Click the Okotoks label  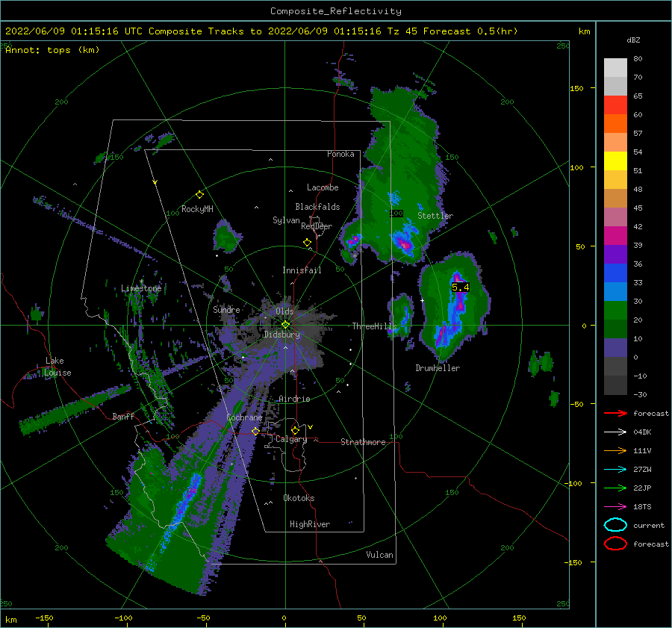(299, 498)
